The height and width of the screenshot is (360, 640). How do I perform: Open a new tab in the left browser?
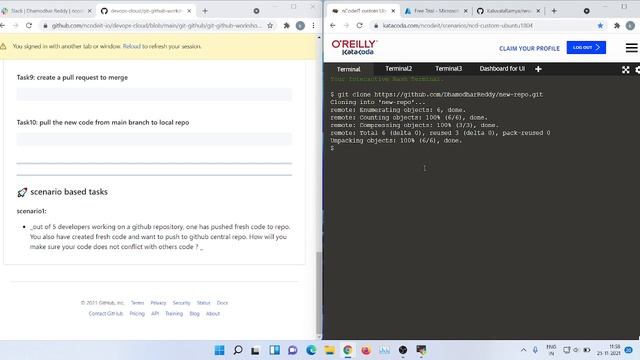click(205, 11)
